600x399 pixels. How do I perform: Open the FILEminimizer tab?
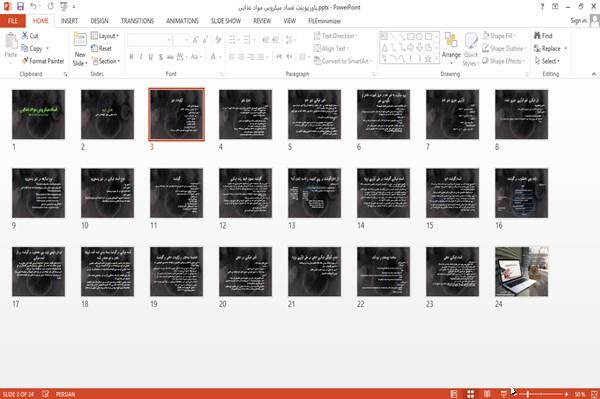pos(324,21)
